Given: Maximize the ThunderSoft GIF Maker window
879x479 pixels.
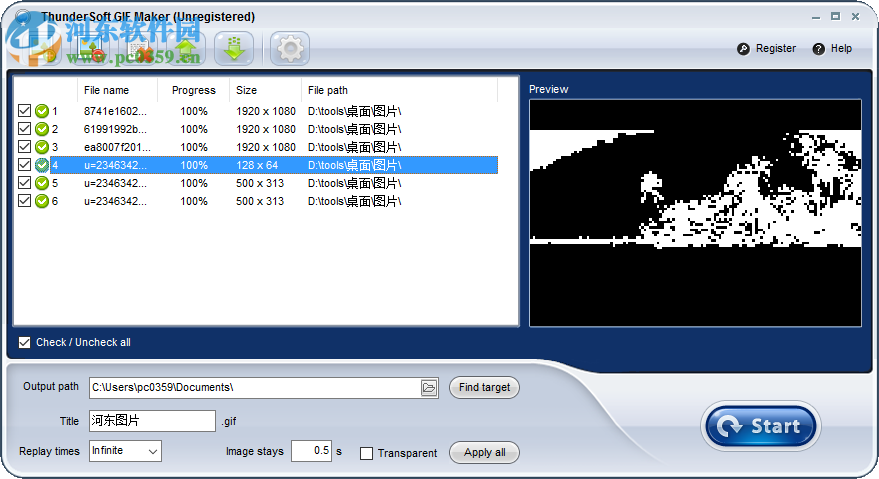Looking at the screenshot, I should click(835, 17).
